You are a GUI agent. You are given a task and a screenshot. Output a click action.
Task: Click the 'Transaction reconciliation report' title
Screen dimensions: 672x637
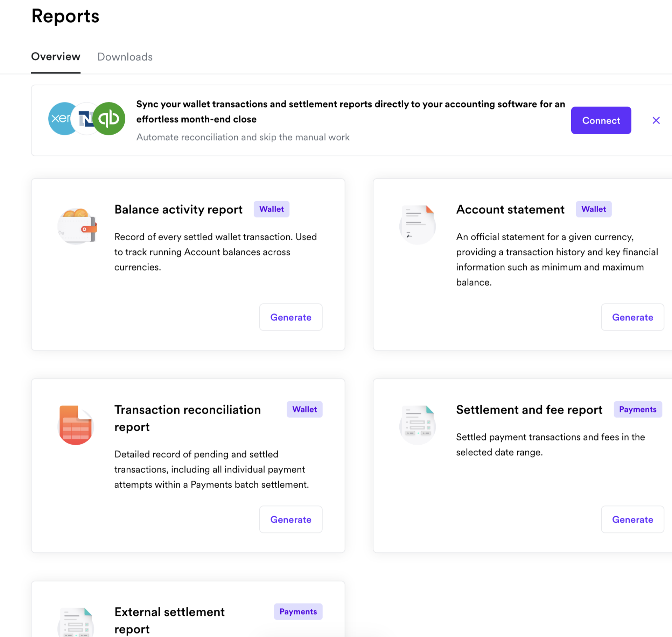(x=188, y=418)
